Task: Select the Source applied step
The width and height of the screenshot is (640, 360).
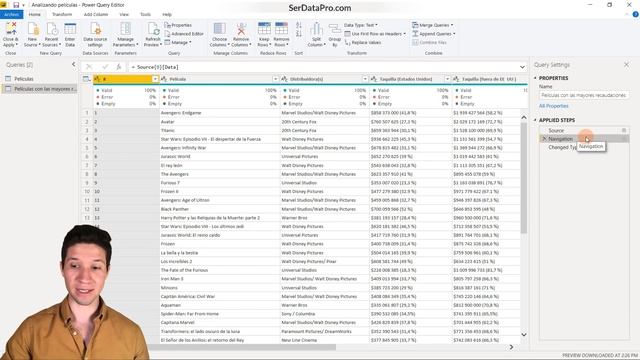Action: (584, 130)
